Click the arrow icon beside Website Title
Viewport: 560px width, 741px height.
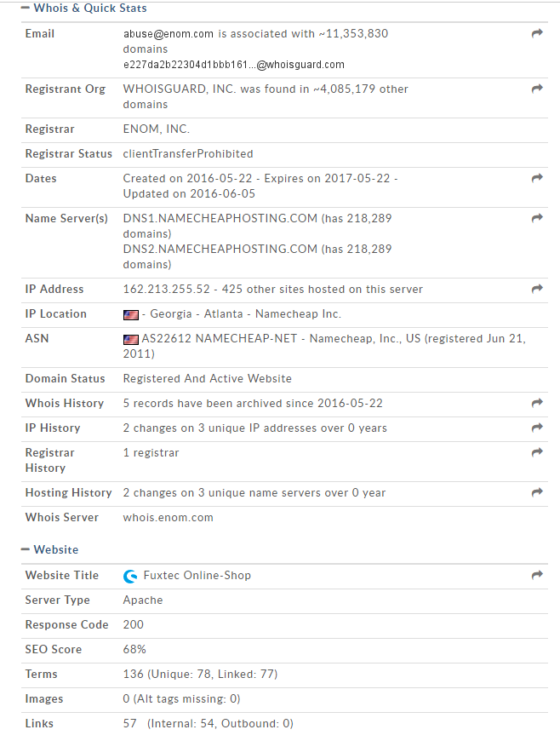click(537, 575)
